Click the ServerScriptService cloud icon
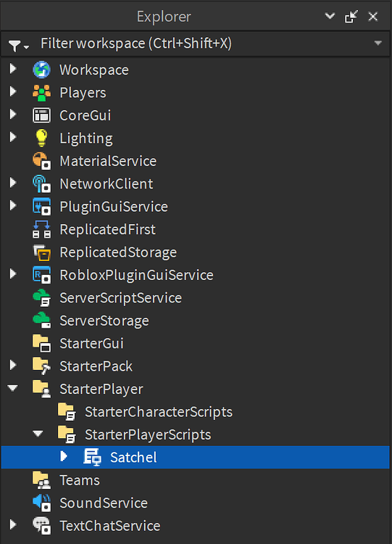Screen dimensions: 392x544 (41, 297)
